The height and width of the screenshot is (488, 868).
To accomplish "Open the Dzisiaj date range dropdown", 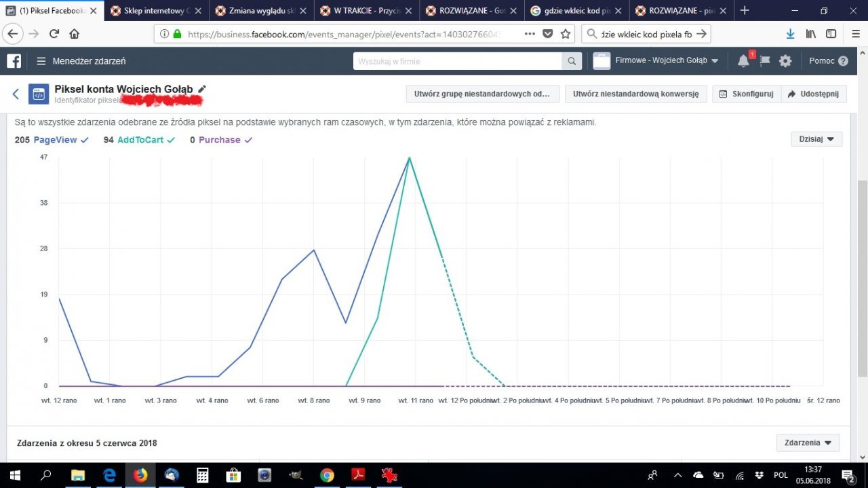I will [x=816, y=138].
